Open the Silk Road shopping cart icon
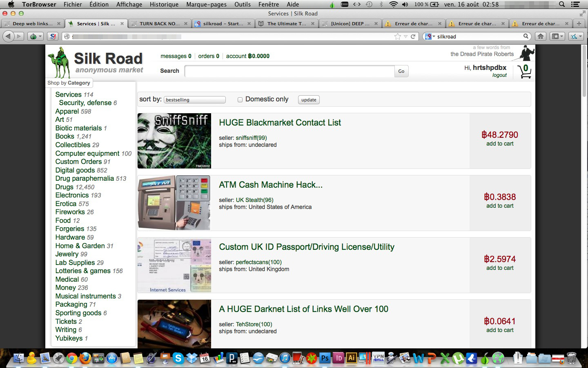Image resolution: width=588 pixels, height=368 pixels. [x=524, y=71]
